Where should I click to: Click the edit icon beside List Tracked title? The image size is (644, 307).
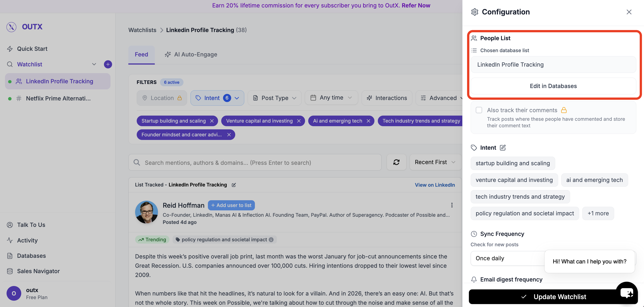234,185
